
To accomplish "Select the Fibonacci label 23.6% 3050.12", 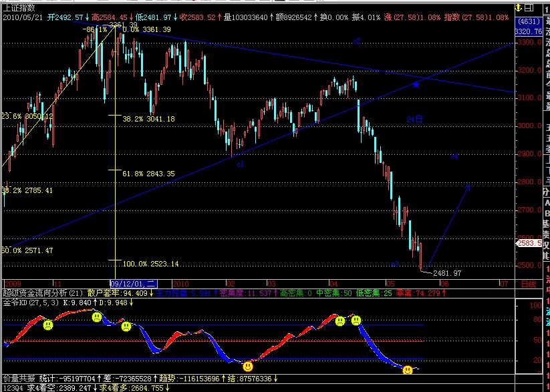I will 27,116.
